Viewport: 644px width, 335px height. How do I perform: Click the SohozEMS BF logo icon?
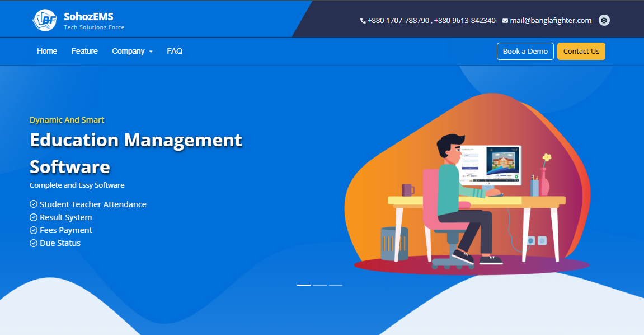45,20
